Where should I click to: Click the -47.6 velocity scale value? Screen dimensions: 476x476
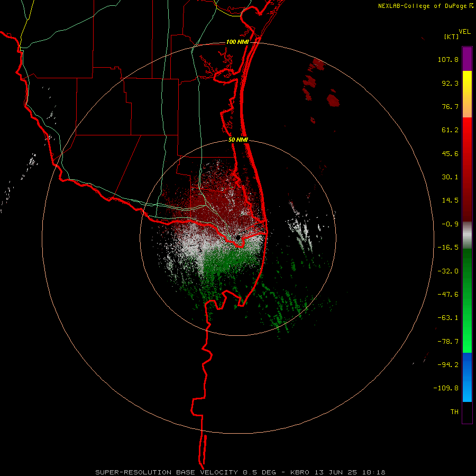pyautogui.click(x=448, y=295)
